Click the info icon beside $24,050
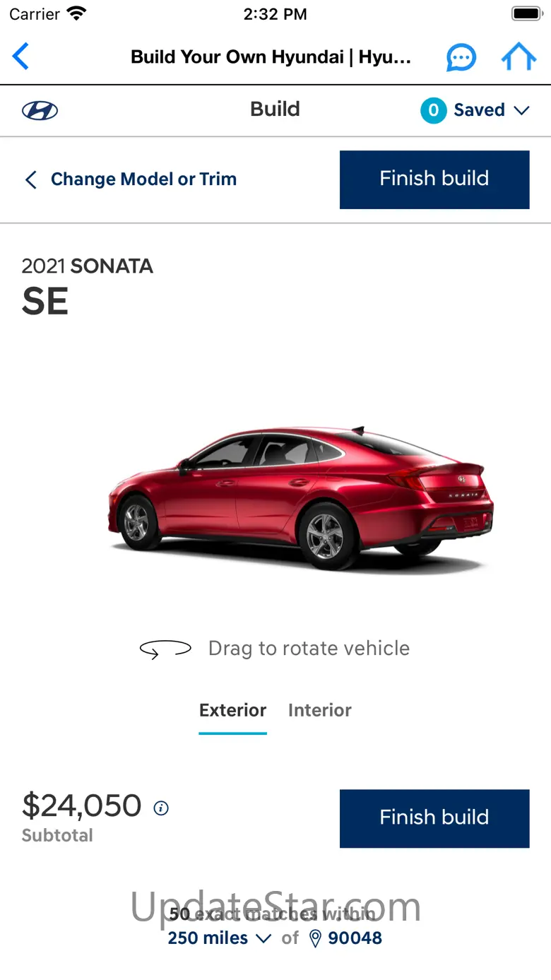The image size is (551, 980). 161,808
